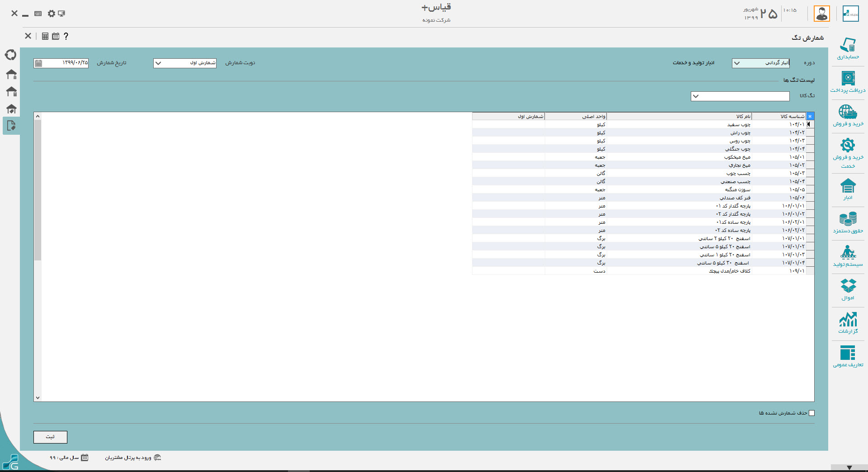Open the دریافت پرداخت safe icon module
868x472 pixels.
point(848,82)
